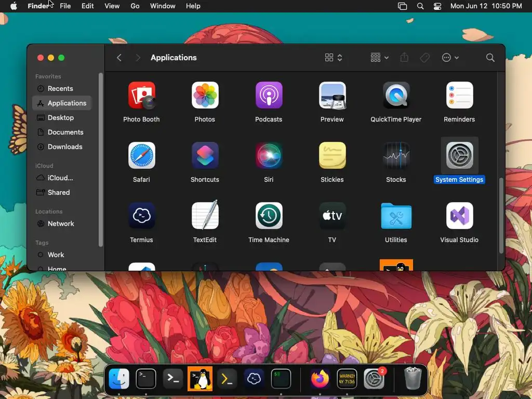Viewport: 532px width, 399px height.
Task: Click the sidebar vertical scrollbar
Action: [x=100, y=159]
